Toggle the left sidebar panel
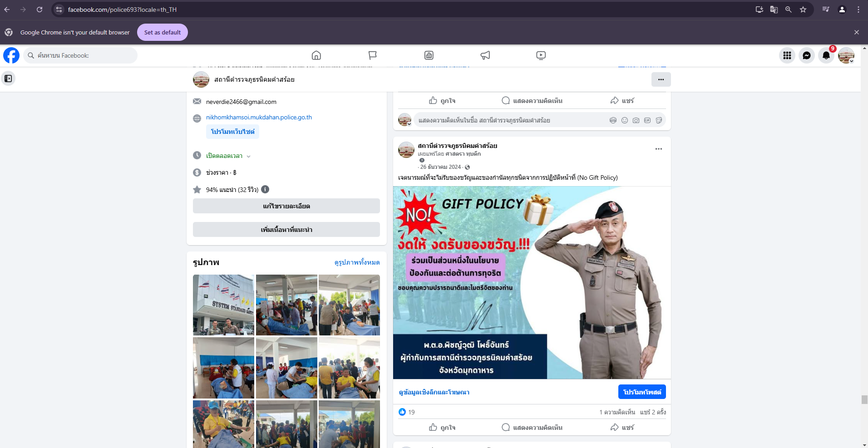 coord(8,79)
